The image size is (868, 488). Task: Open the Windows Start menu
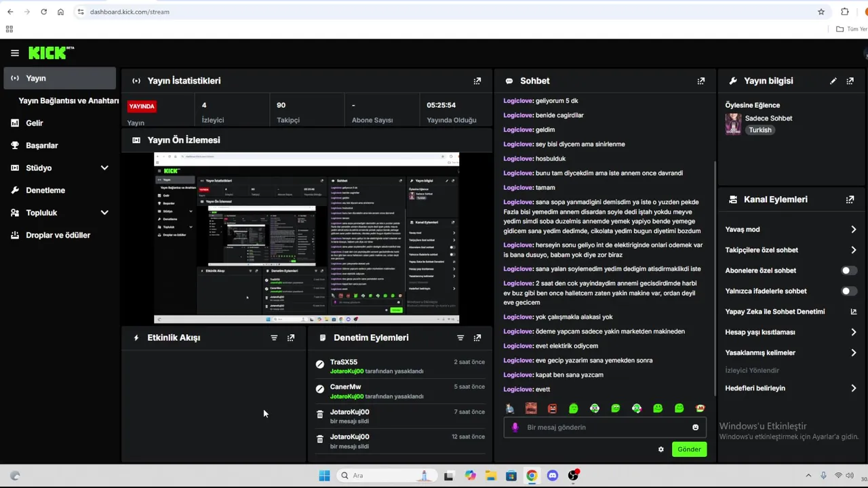pos(324,476)
